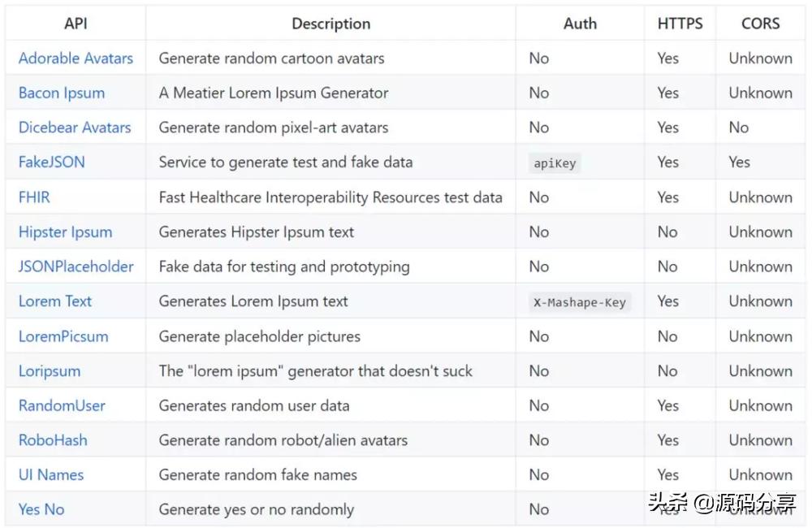Follow the Loripsum link

point(50,371)
